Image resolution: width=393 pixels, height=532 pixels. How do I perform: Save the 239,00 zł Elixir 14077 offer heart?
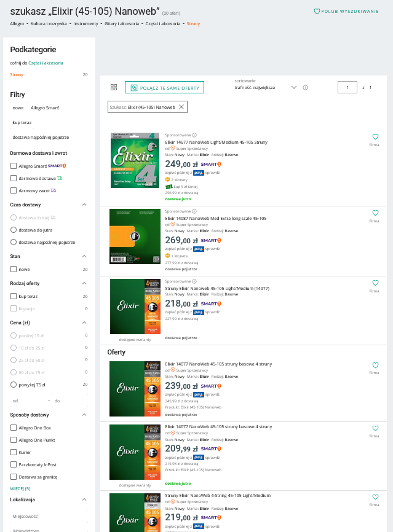click(x=375, y=365)
